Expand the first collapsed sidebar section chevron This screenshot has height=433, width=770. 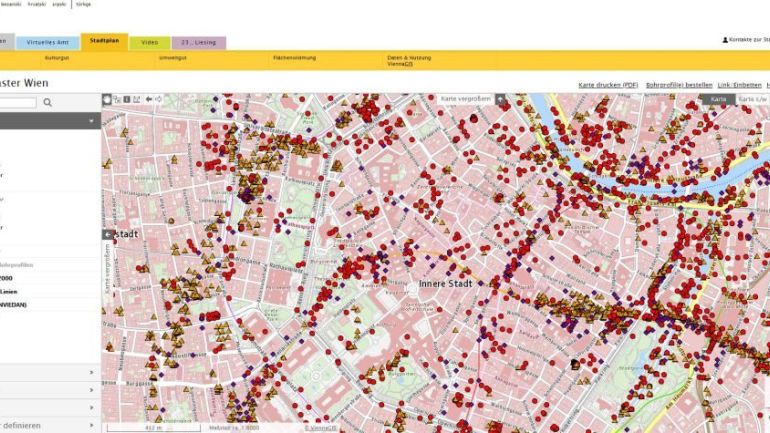coord(92,372)
